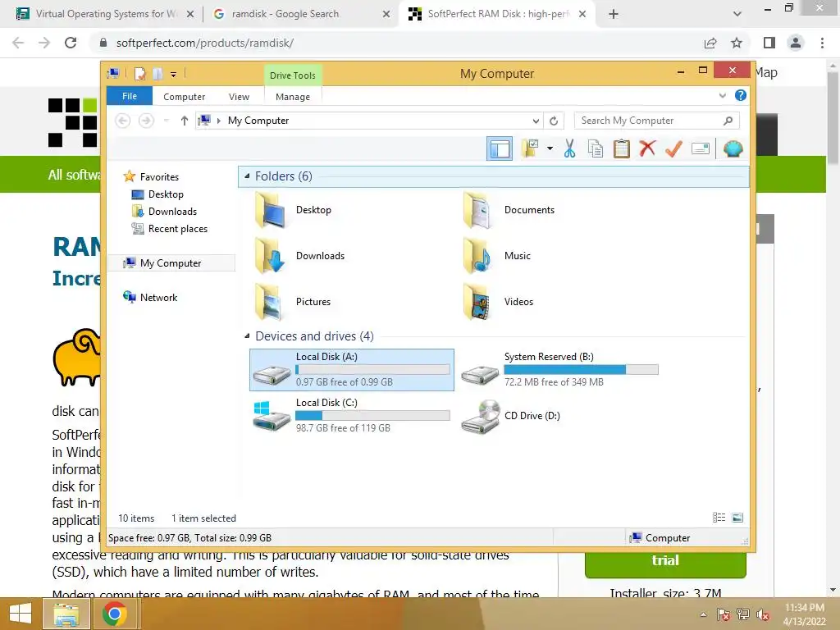
Task: Expand the ribbon with the chevron arrow
Action: (722, 95)
